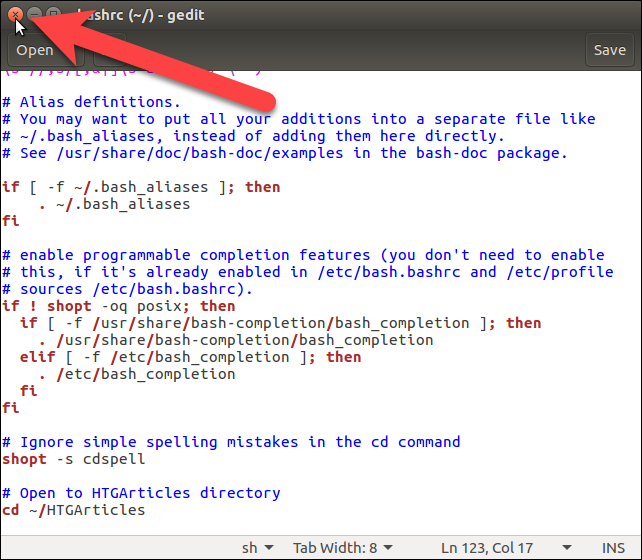Click the 'shopt -s cdspell' line
642x560 pixels.
click(x=74, y=459)
